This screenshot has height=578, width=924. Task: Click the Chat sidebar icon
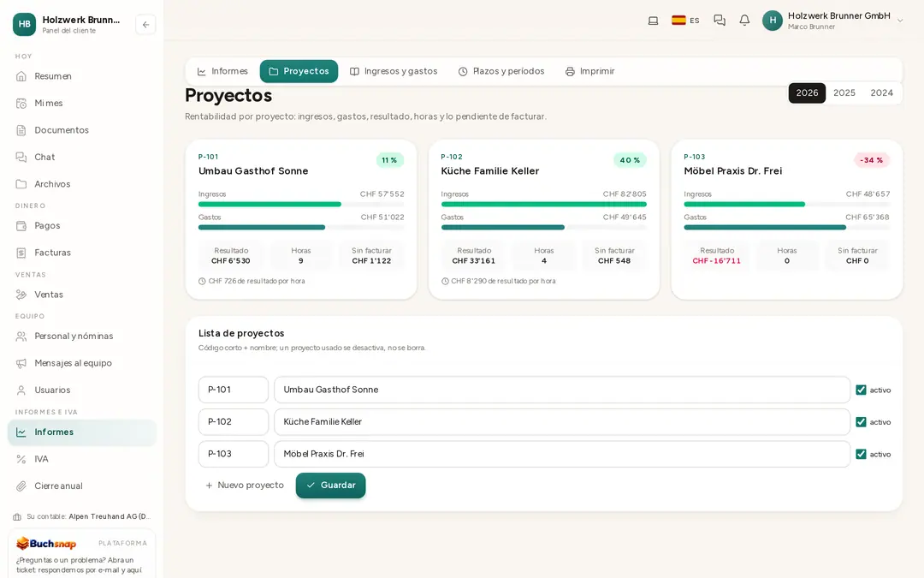coord(21,157)
